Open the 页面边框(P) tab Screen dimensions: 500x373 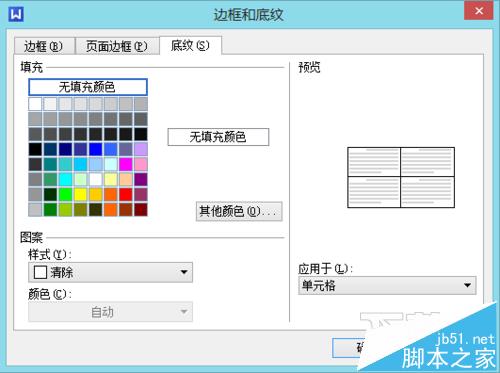pyautogui.click(x=117, y=46)
